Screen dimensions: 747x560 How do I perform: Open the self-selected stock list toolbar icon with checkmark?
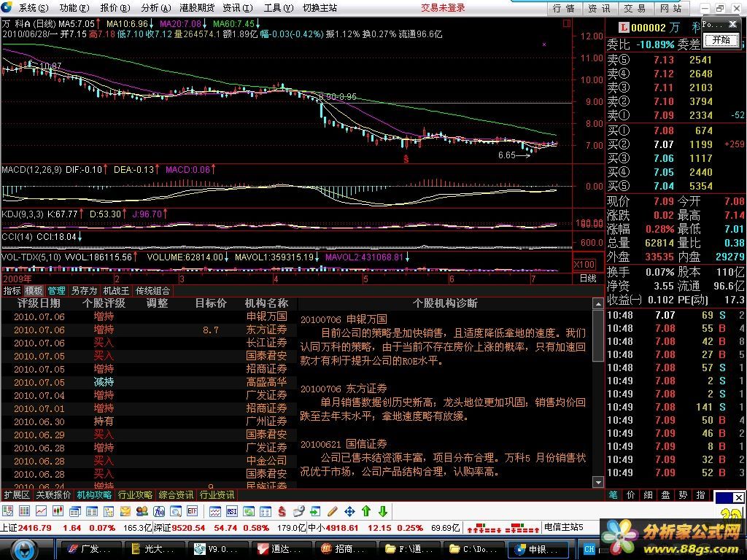[7, 511]
